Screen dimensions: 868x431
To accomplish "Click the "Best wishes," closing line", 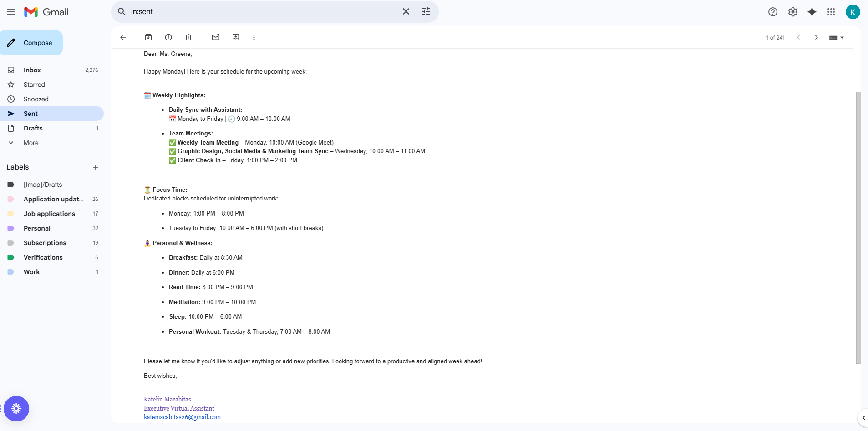I will pos(160,376).
